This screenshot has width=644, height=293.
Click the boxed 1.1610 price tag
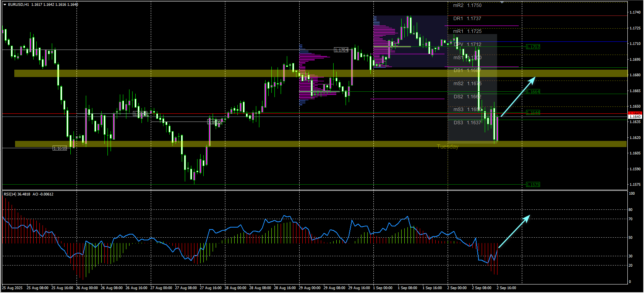point(60,148)
